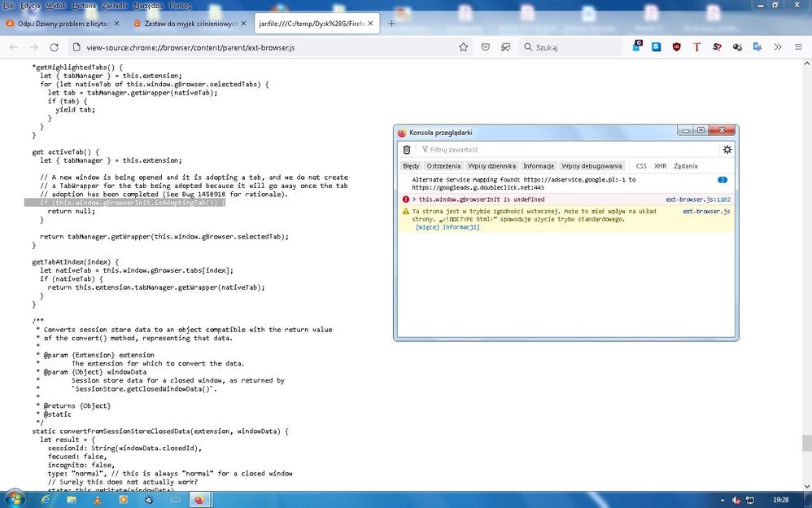Click the 'Alternate Service Mapping found' message

click(524, 183)
